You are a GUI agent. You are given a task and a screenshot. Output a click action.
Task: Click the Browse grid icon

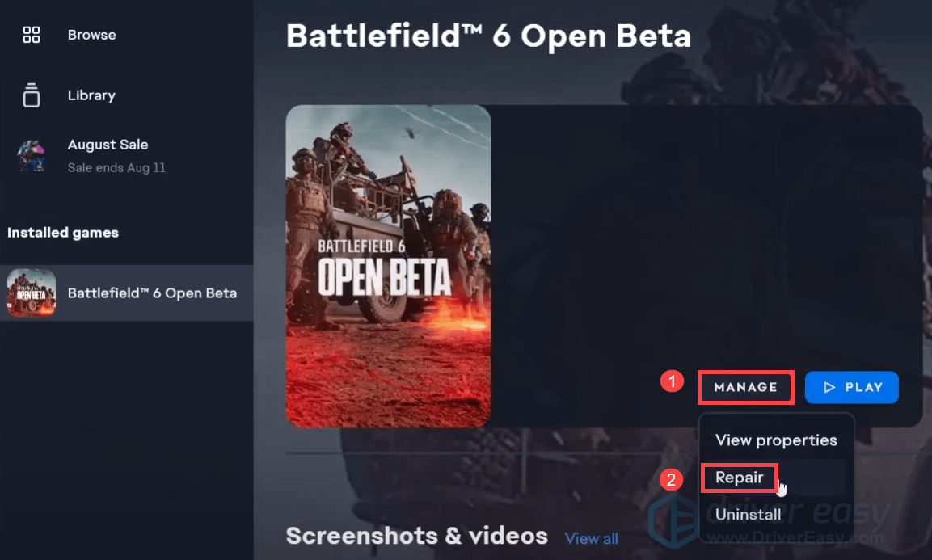(32, 35)
